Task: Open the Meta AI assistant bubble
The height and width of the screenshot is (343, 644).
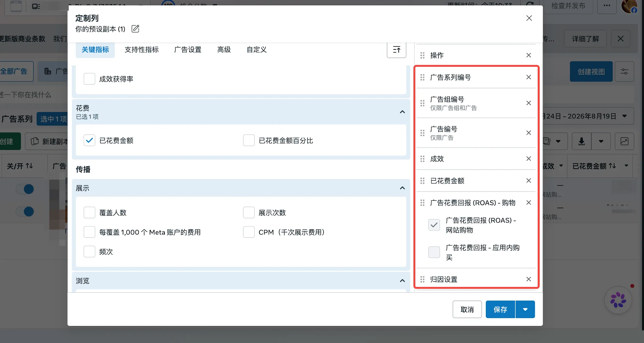Action: tap(618, 300)
